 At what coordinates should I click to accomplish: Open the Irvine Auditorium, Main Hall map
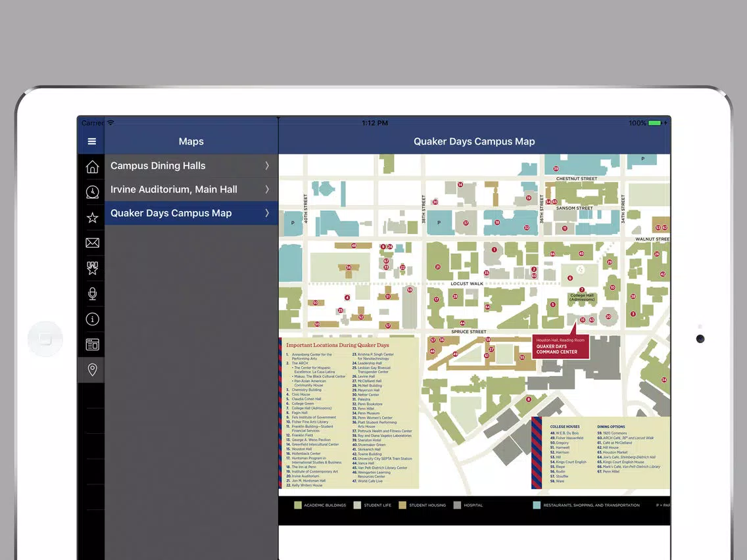191,189
